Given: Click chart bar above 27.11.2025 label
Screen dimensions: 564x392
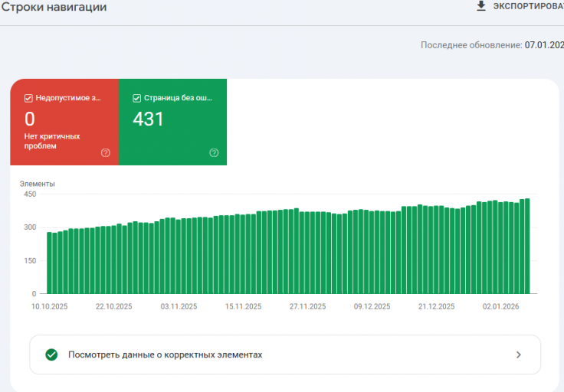Looking at the screenshot, I should click(307, 253).
